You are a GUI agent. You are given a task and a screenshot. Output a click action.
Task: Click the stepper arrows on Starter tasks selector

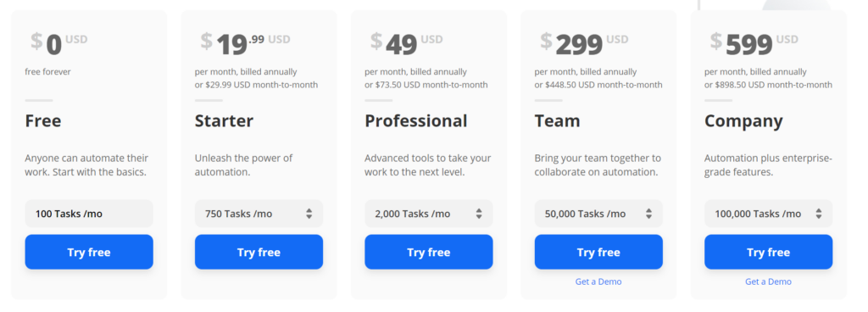click(x=309, y=214)
